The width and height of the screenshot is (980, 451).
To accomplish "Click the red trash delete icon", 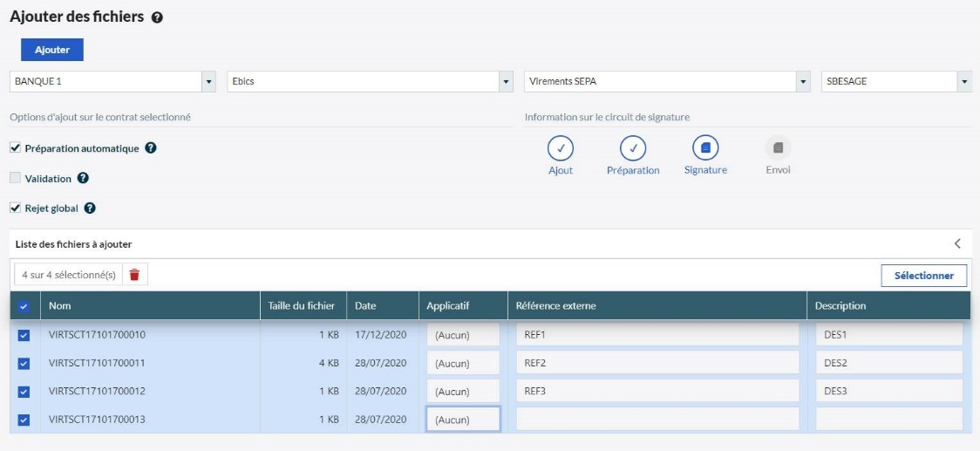I will [134, 275].
